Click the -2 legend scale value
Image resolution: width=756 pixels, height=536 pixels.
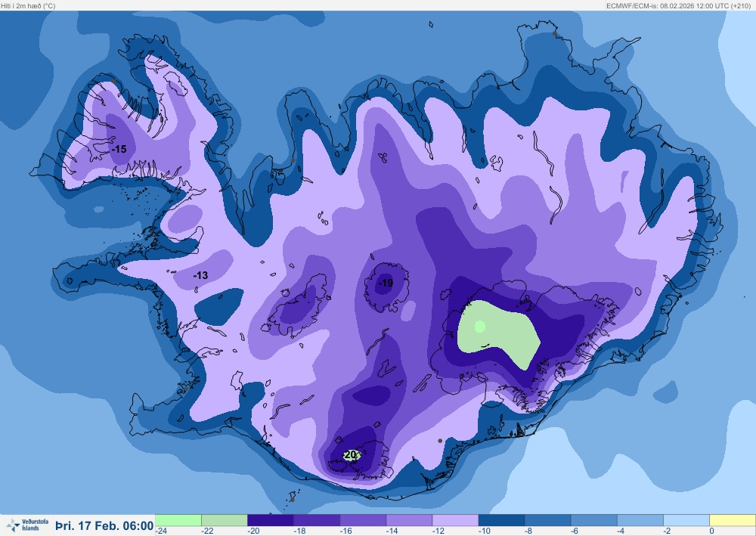[668, 531]
